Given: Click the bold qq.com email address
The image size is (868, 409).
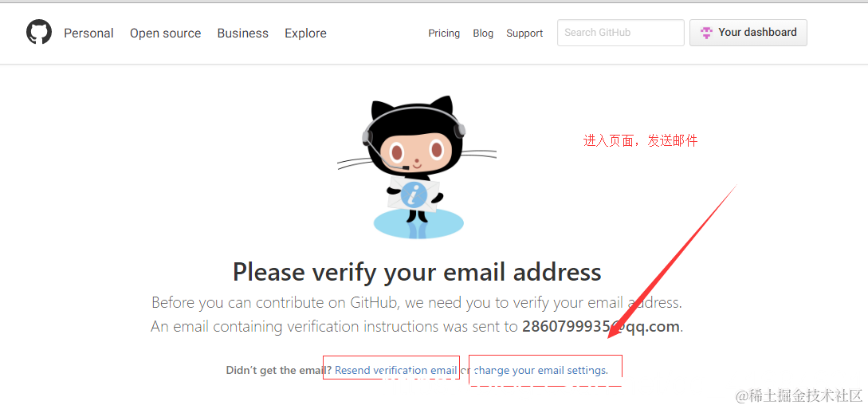Looking at the screenshot, I should point(601,327).
